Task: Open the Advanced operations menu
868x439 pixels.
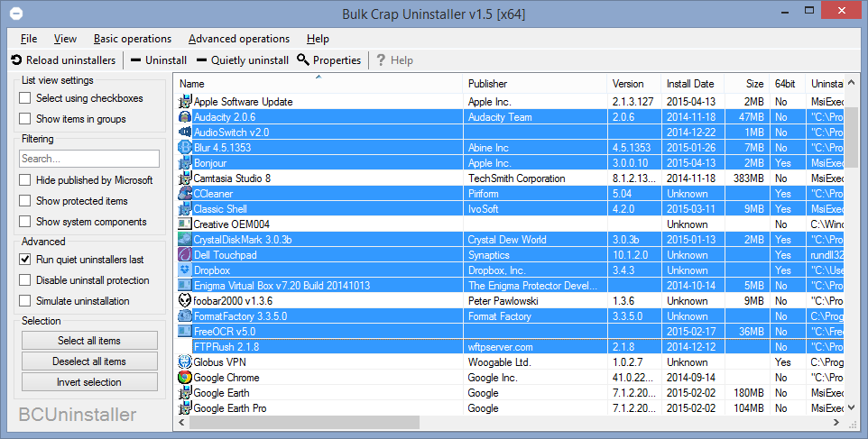Action: [x=239, y=39]
